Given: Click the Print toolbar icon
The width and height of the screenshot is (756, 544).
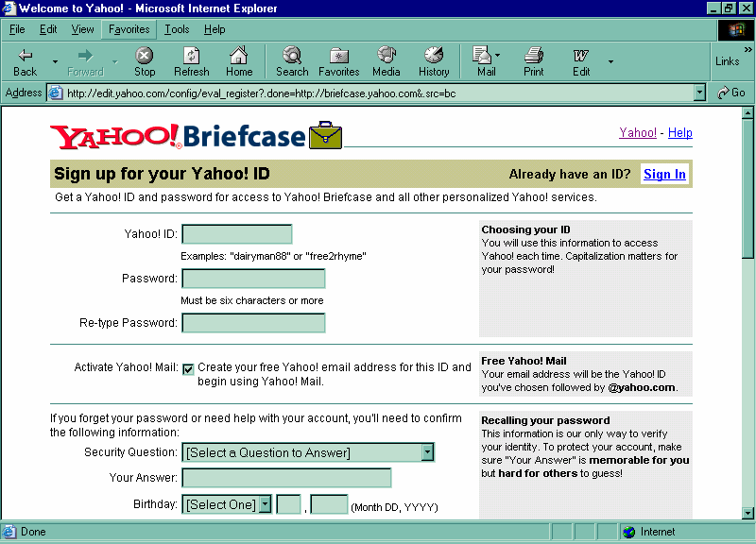Looking at the screenshot, I should [x=534, y=61].
